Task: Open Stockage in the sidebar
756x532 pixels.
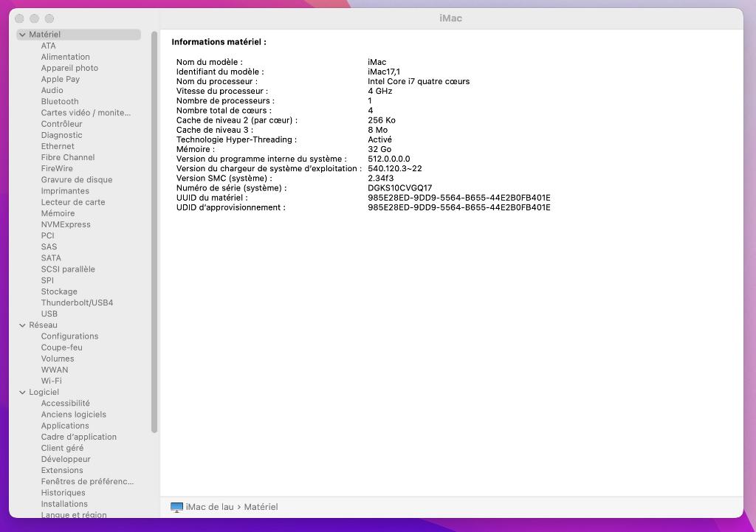Action: [59, 291]
